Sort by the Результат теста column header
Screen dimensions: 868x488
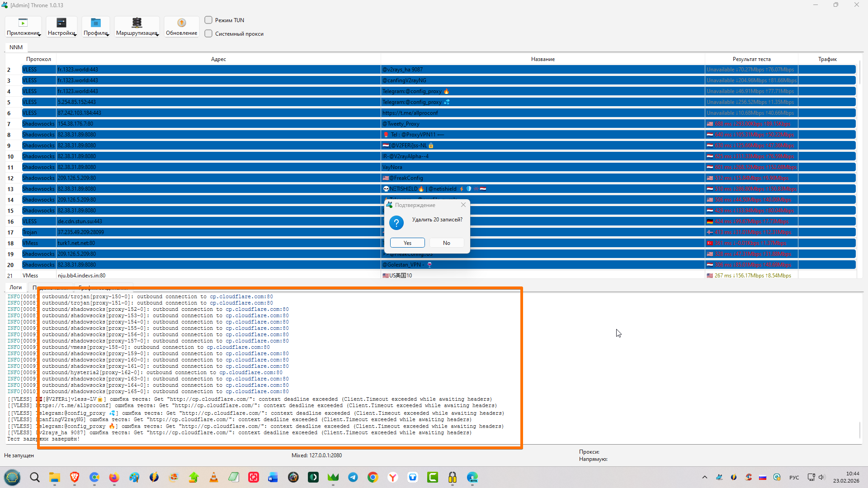751,59
